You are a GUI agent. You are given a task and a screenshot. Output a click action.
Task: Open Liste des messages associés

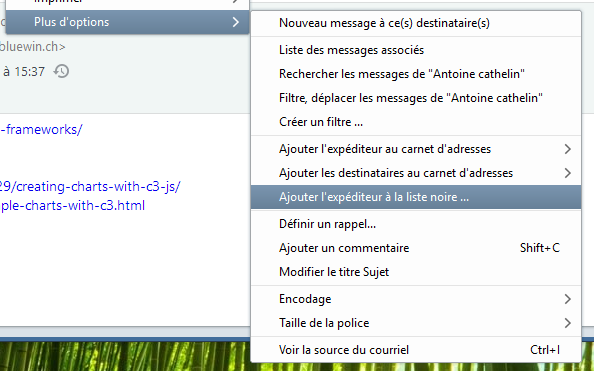(x=416, y=50)
